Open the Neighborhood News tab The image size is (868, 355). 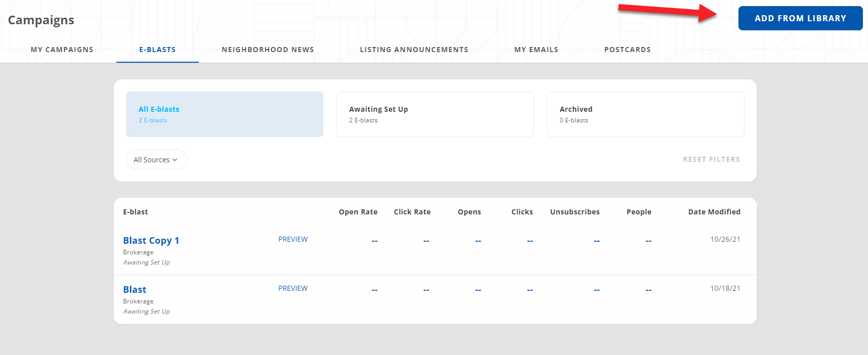[268, 50]
